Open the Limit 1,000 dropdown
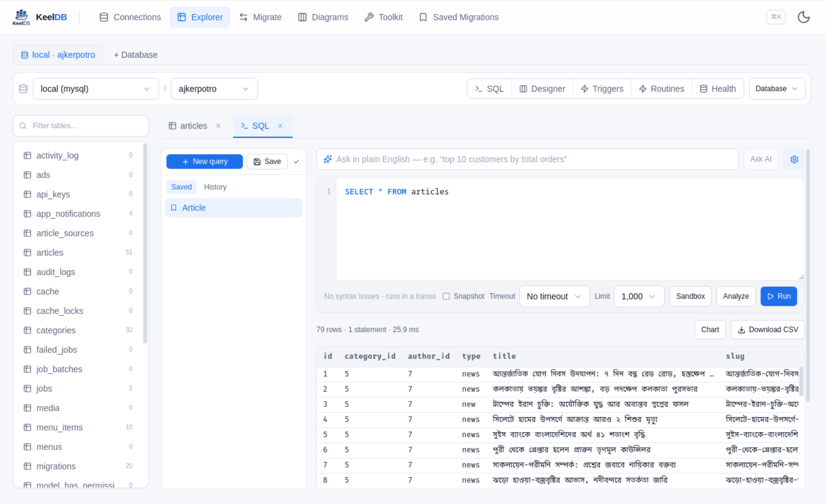This screenshot has width=826, height=504. click(639, 296)
